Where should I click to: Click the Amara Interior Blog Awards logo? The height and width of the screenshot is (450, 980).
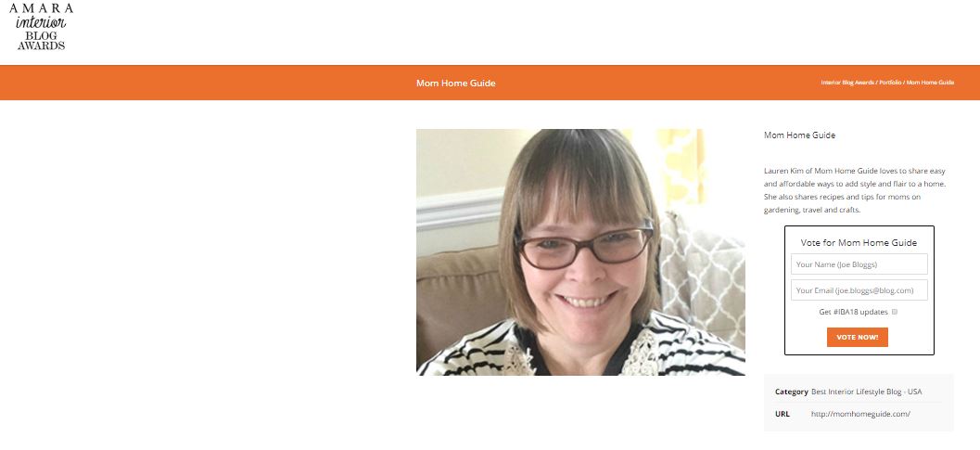pyautogui.click(x=41, y=26)
